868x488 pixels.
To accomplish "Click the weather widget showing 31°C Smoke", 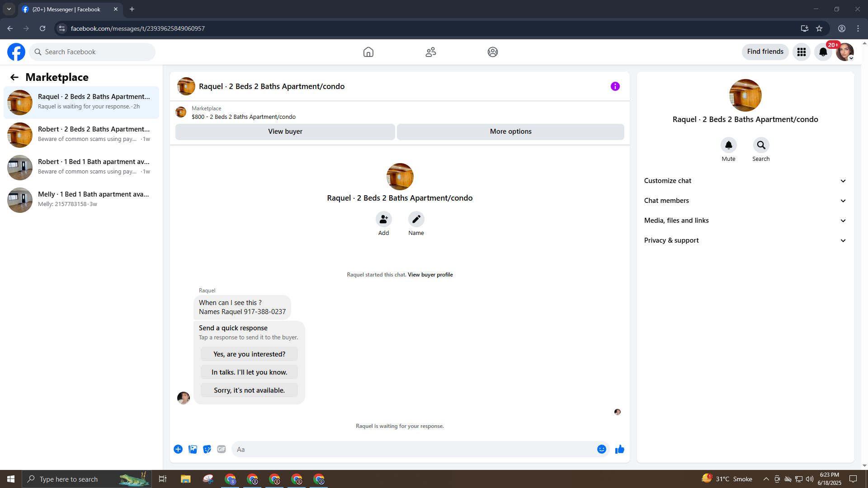I will [727, 479].
